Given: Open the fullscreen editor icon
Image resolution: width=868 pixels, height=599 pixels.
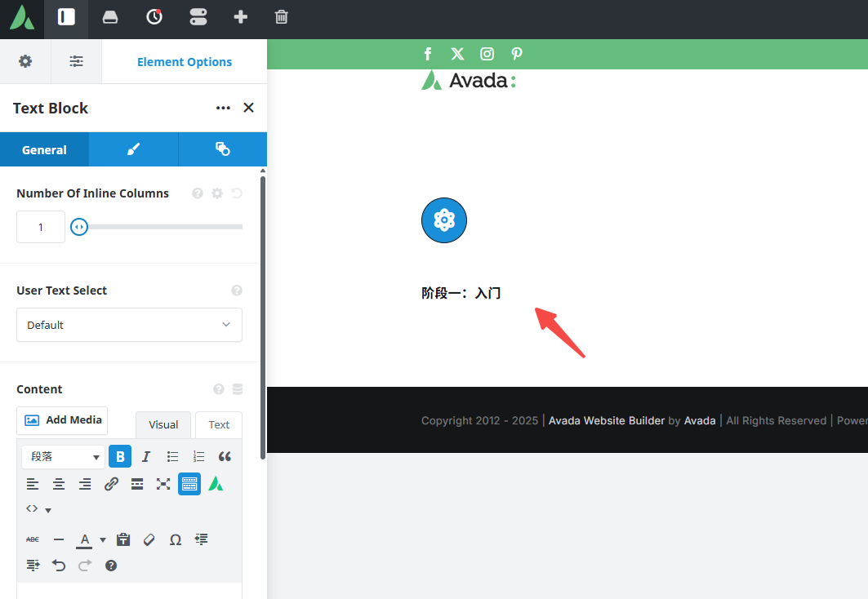Looking at the screenshot, I should (162, 483).
